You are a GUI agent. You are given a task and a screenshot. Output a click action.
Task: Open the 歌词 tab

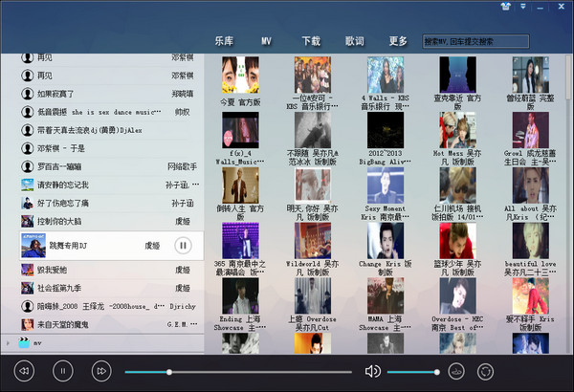pos(354,41)
